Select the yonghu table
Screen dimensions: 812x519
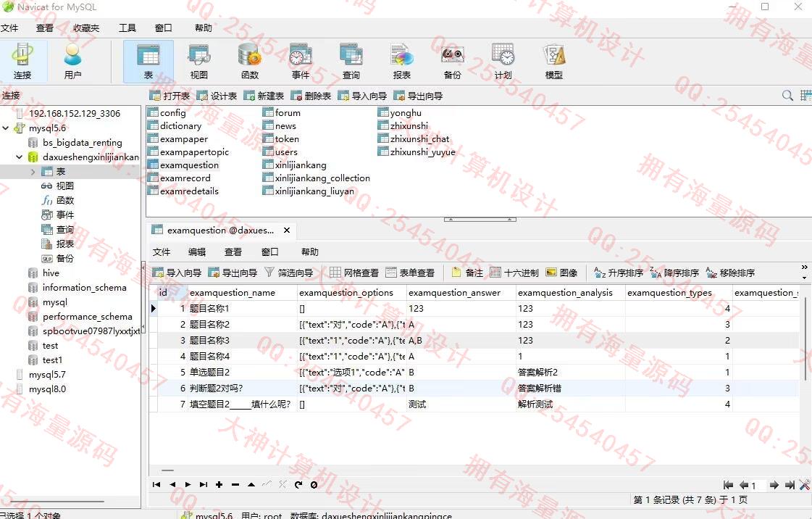coord(406,113)
